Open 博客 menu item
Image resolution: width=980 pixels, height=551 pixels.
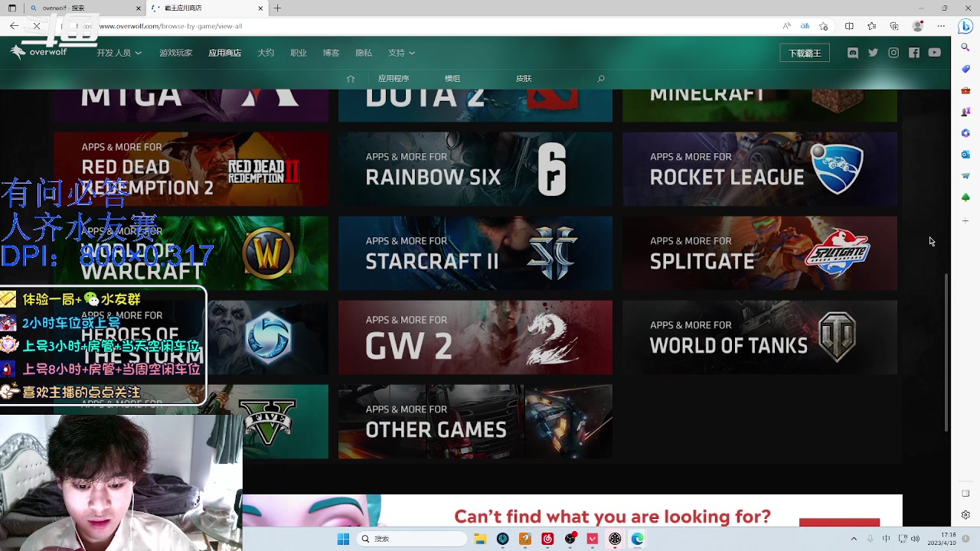click(331, 53)
